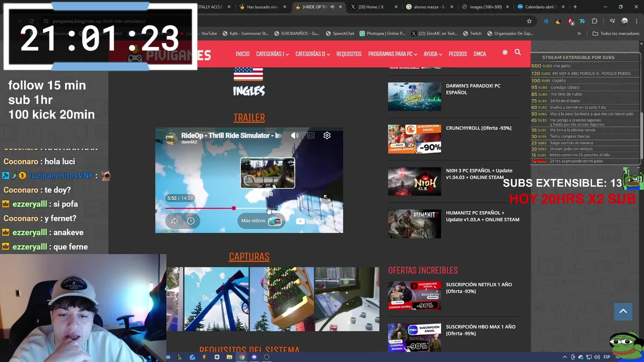
Task: Close the RIDE OP tab
Action: click(x=341, y=7)
